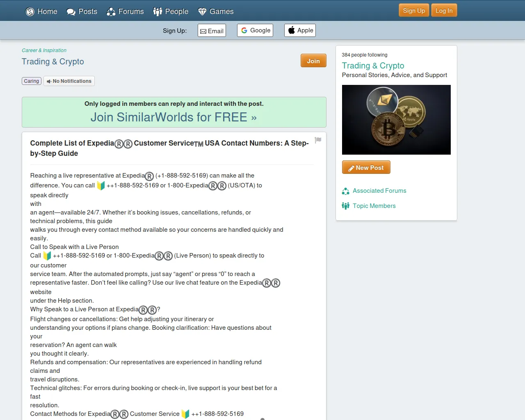Click the Associated Forums nodes icon

[346, 191]
